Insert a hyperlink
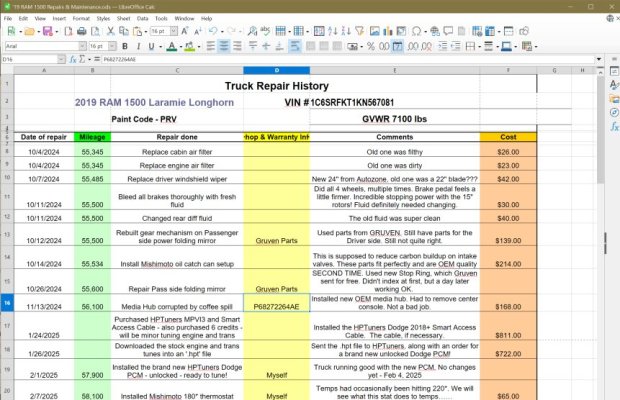The image size is (620, 400). point(435,31)
